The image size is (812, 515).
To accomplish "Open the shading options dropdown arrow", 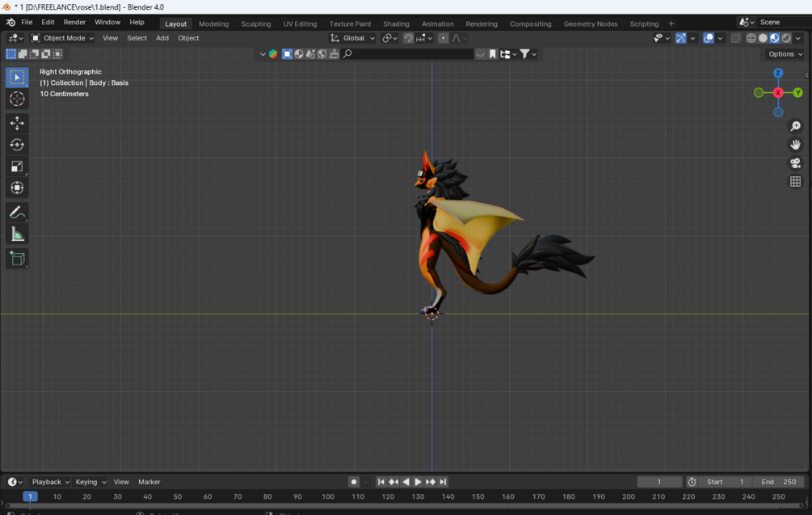I will coord(798,38).
